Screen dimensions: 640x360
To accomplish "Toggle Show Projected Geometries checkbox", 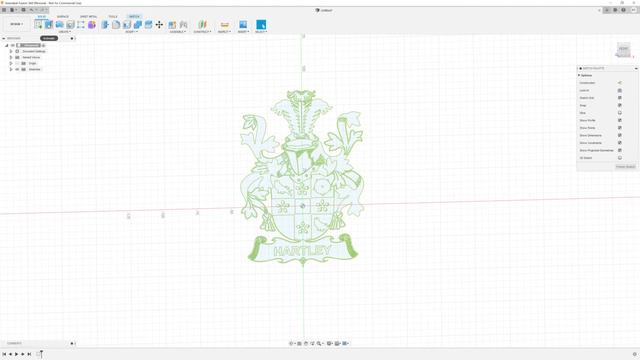I will point(620,150).
